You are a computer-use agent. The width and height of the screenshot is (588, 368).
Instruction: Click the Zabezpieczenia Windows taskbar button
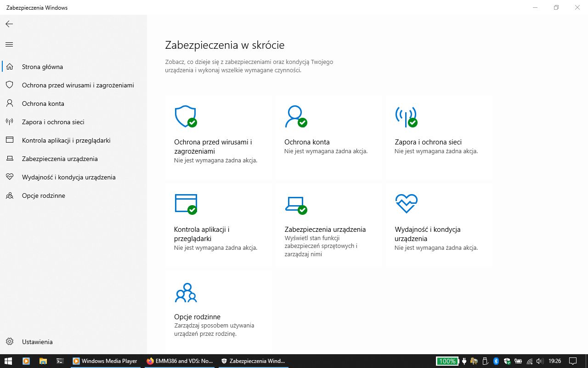coord(253,361)
